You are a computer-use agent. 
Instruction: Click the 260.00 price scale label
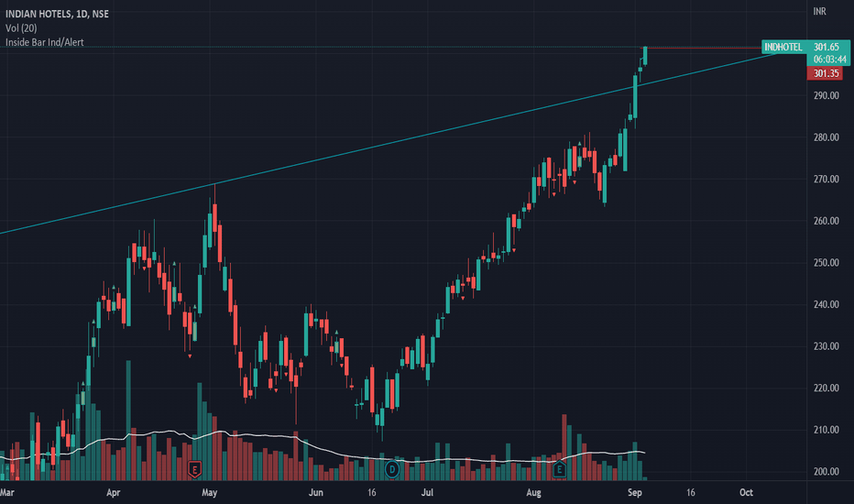[827, 221]
